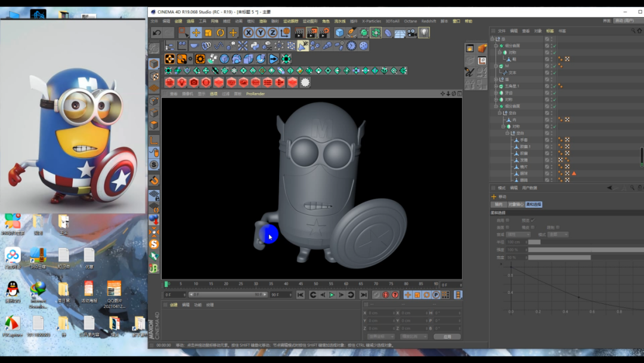Open the Redshift menu

(428, 21)
